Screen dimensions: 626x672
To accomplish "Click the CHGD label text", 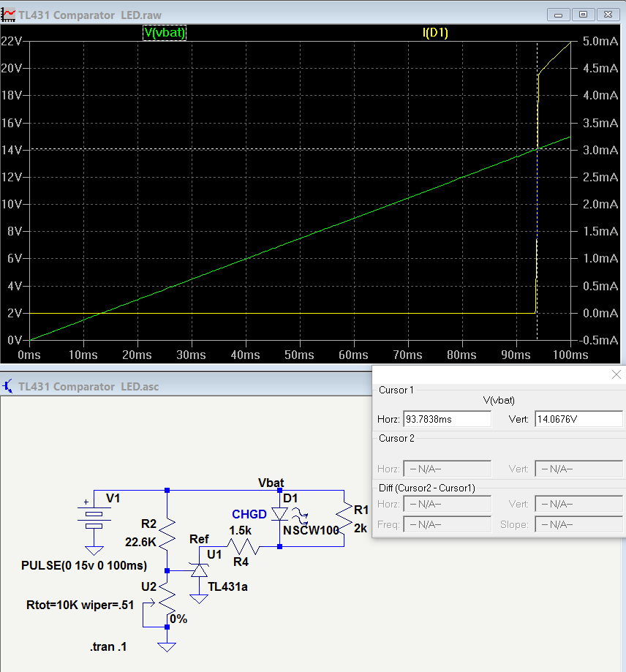I will (249, 514).
